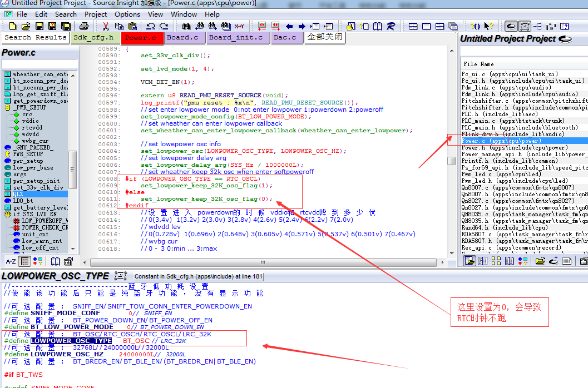This screenshot has height=388, width=588.
Task: Click the code editor vertical scrollbar thumb
Action: point(452,161)
